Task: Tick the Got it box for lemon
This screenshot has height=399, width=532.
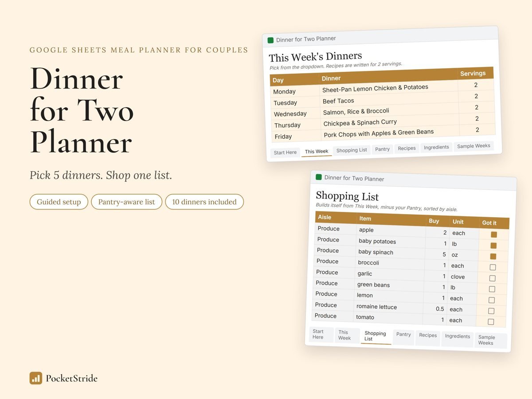Action: (x=491, y=300)
